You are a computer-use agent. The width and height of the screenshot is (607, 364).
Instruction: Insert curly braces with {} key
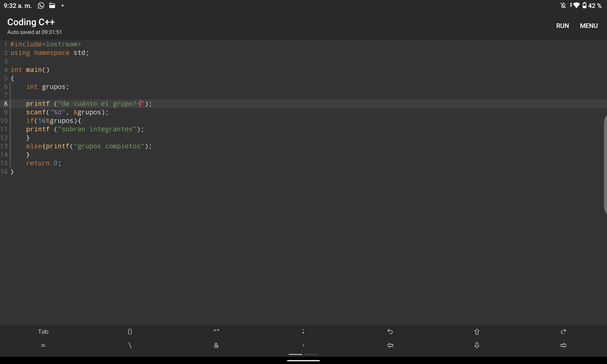tap(130, 332)
